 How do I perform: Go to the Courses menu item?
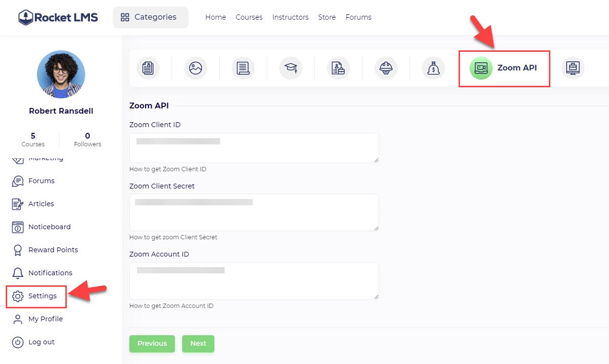(x=249, y=17)
